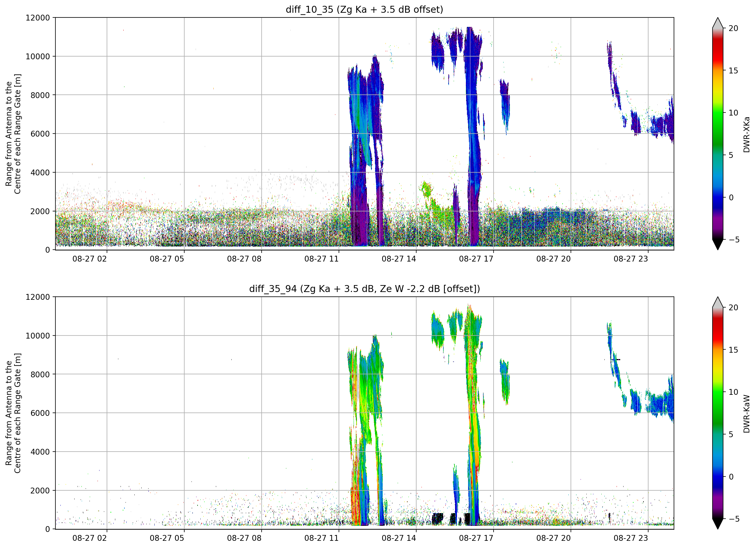756x548 pixels.
Task: Click the 15 tick on the DWR-KaW colorbar
Action: pos(733,350)
